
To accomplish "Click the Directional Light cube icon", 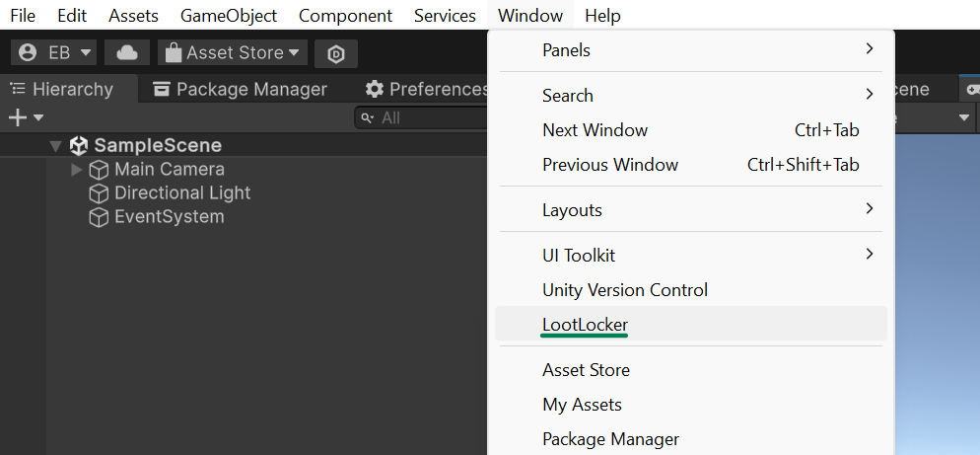I will [x=99, y=193].
